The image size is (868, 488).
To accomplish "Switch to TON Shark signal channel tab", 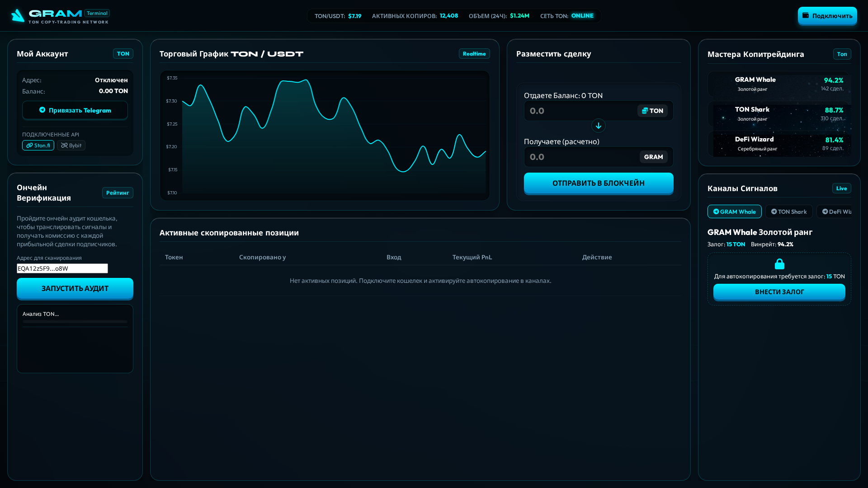I will 789,211.
